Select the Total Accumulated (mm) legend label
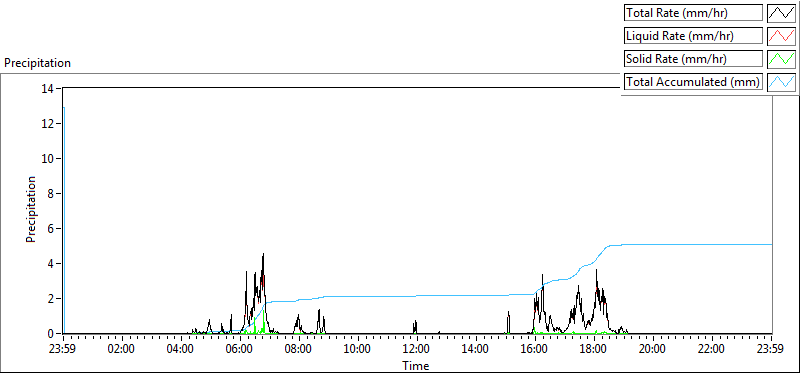Screen dimensions: 800x373 (x=693, y=81)
